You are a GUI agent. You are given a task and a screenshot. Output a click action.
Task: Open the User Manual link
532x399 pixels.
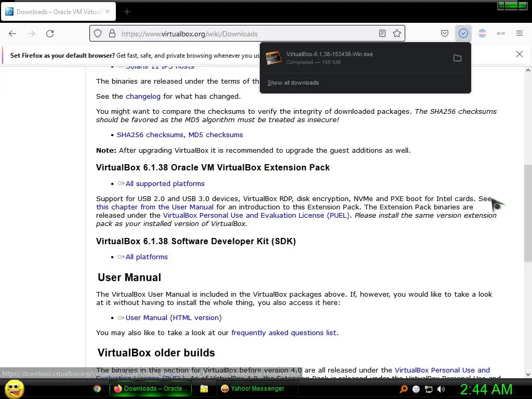[x=146, y=317]
